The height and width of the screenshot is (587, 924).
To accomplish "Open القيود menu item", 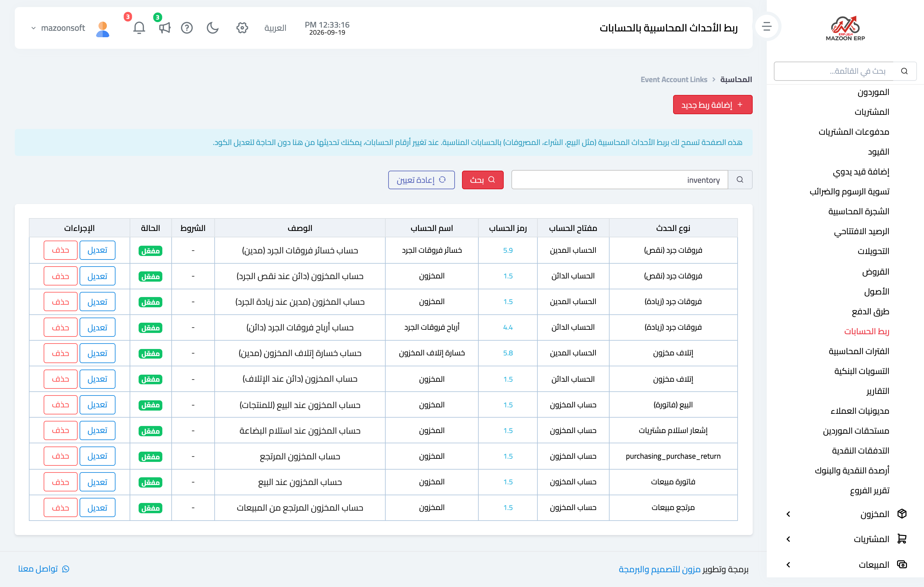I will (x=878, y=152).
